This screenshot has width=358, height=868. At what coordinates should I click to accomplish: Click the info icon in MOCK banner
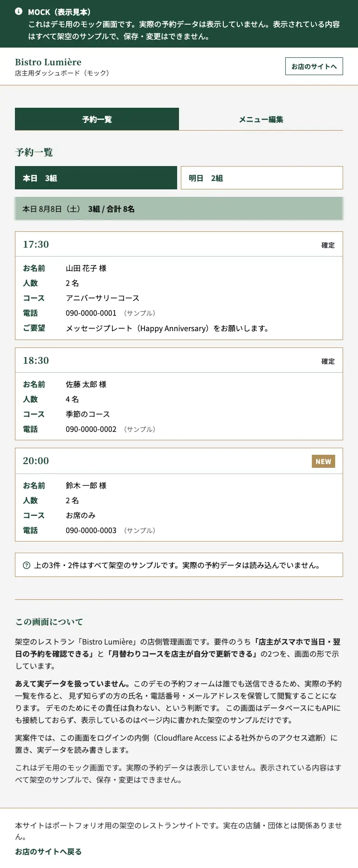[19, 11]
